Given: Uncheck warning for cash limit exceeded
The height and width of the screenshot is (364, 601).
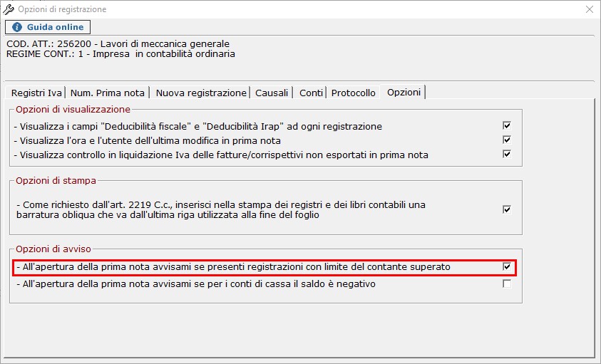Looking at the screenshot, I should [x=507, y=266].
